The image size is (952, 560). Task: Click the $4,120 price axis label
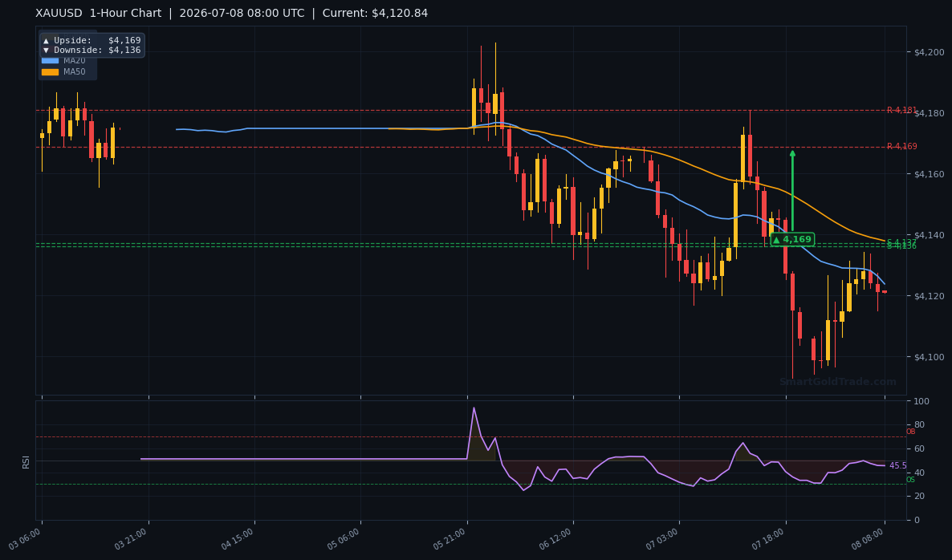[929, 296]
